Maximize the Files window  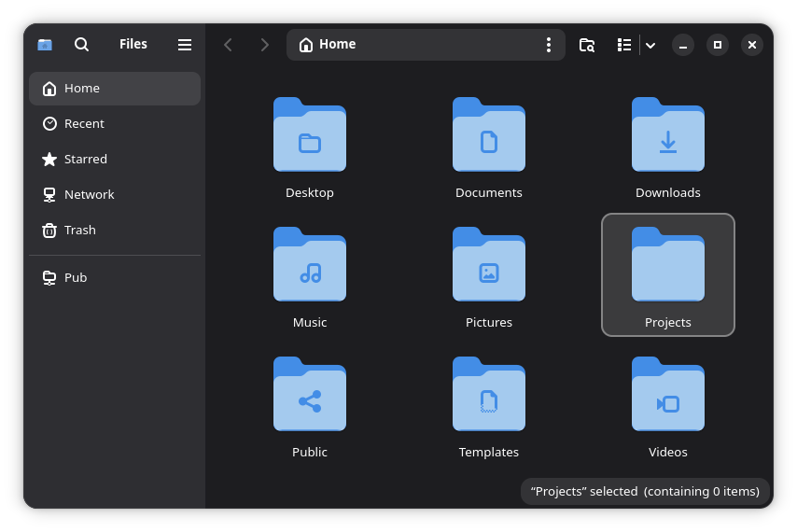tap(718, 45)
